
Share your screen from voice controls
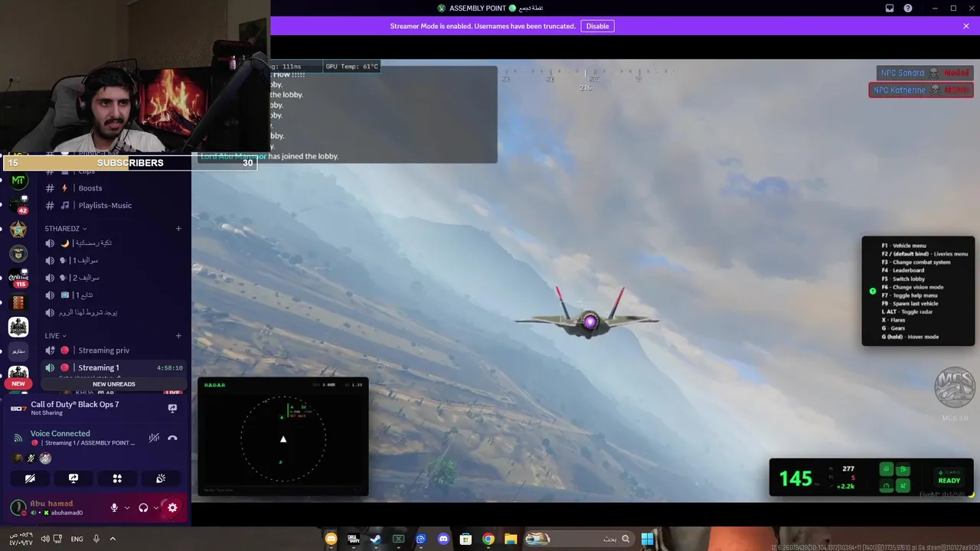coord(73,478)
